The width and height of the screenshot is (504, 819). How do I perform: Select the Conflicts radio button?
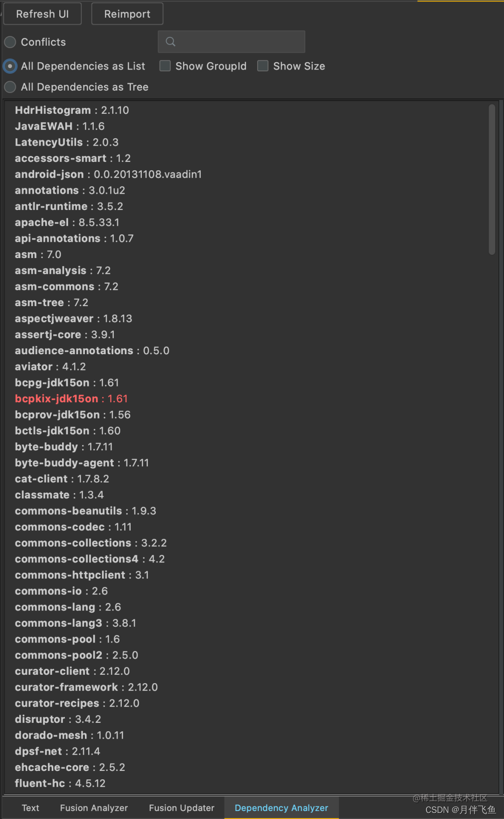point(10,42)
